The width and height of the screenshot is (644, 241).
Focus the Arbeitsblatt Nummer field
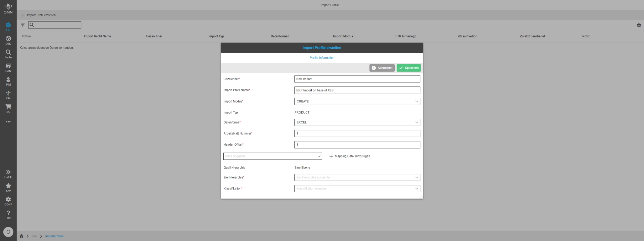[x=357, y=134]
